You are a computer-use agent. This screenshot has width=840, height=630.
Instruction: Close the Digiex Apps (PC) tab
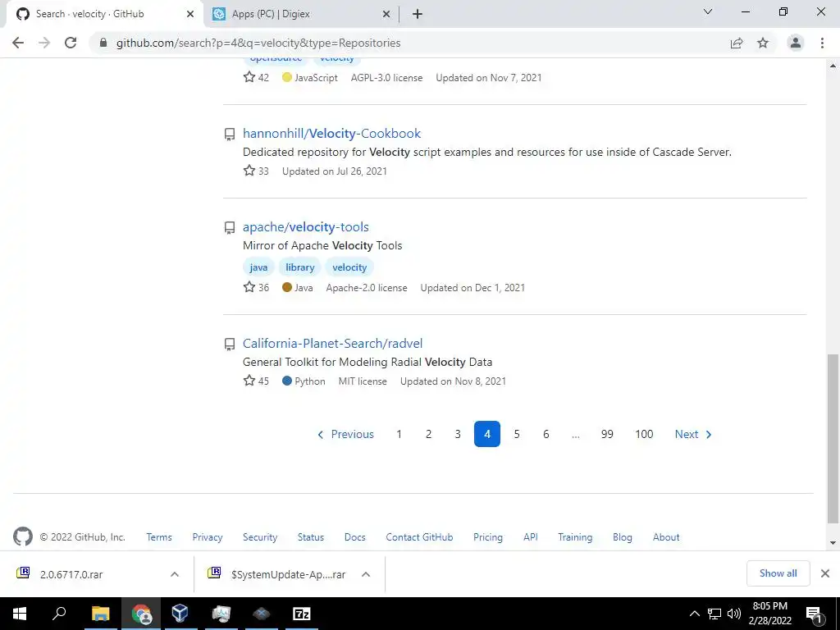(386, 14)
